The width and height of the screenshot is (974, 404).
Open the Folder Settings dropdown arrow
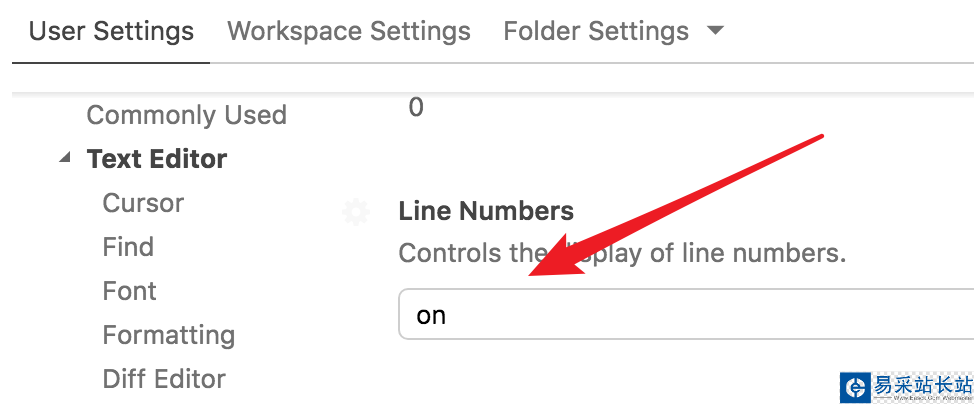[x=714, y=31]
